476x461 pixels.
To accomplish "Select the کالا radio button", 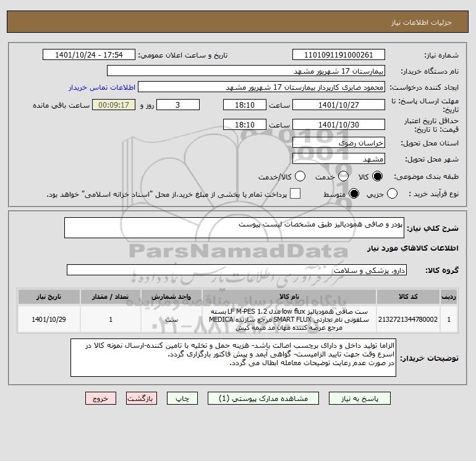I will click(x=377, y=176).
